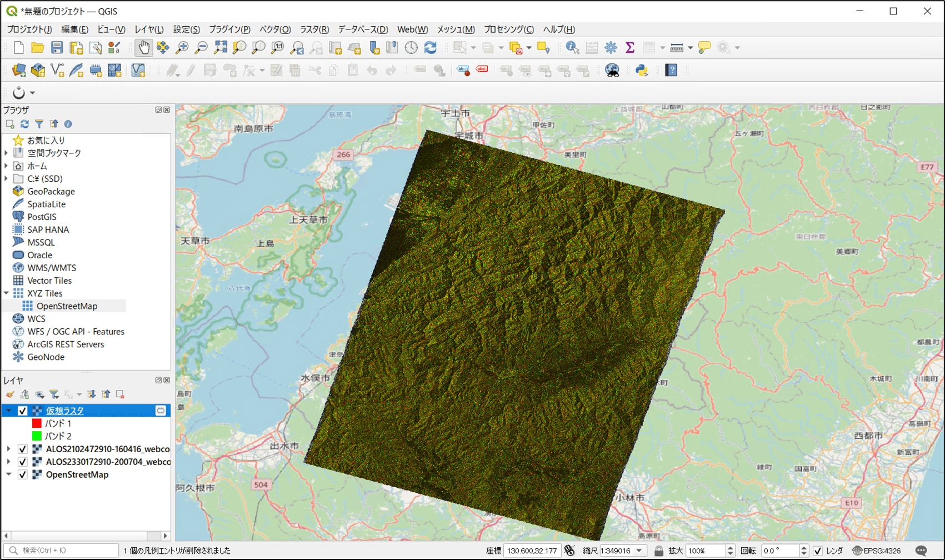Open the Python console
945x560 pixels.
tap(642, 71)
